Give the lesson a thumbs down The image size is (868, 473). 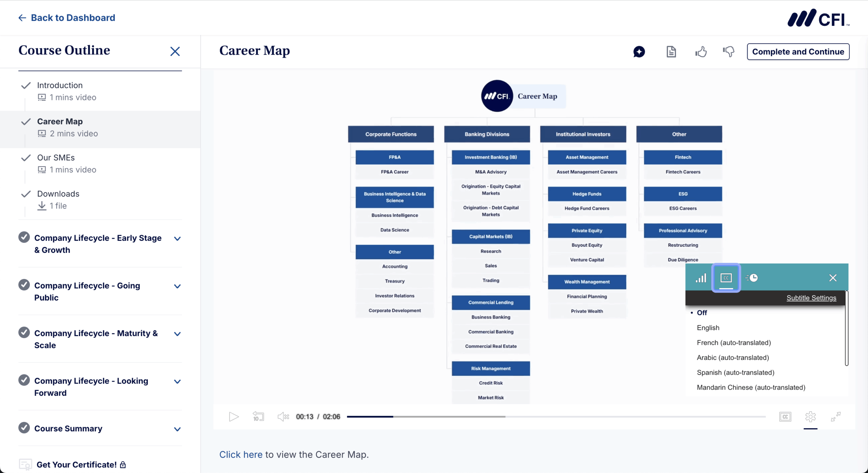click(728, 52)
